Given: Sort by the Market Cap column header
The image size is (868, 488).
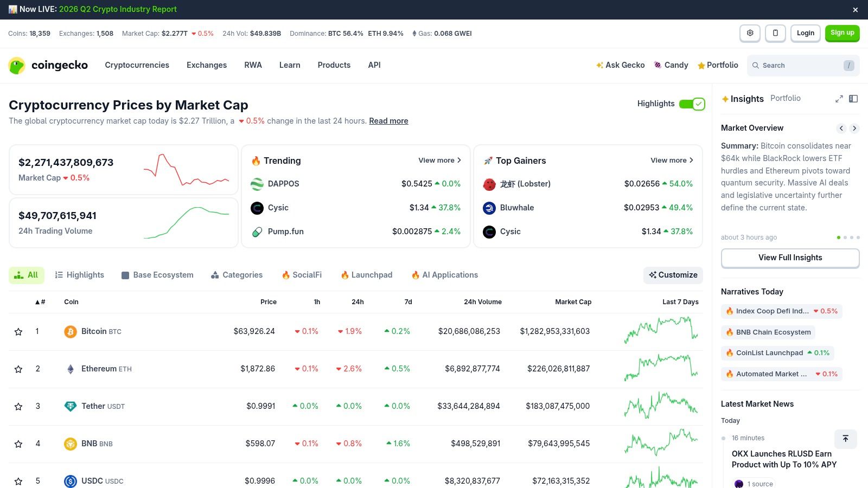Looking at the screenshot, I should tap(573, 302).
